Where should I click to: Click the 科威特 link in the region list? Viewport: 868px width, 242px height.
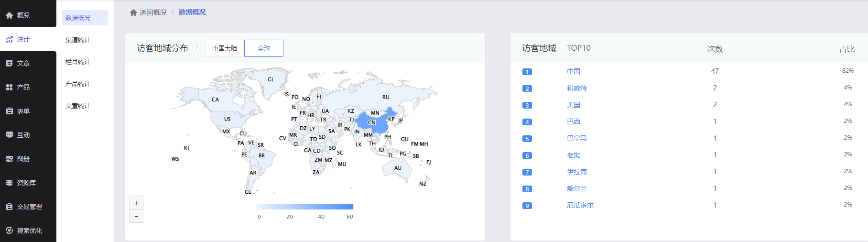point(577,88)
